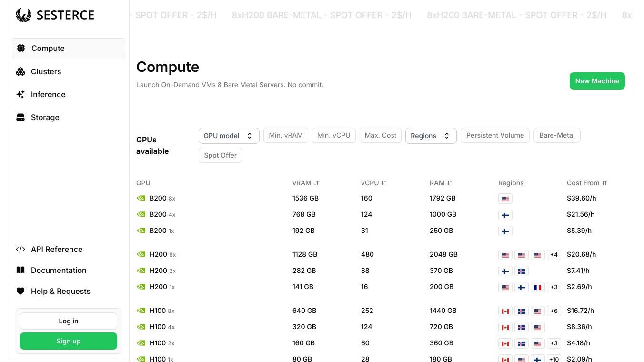Screen dimensions: 644x362
Task: Click the Nvidia logo beside B200 1x
Action: tap(141, 231)
